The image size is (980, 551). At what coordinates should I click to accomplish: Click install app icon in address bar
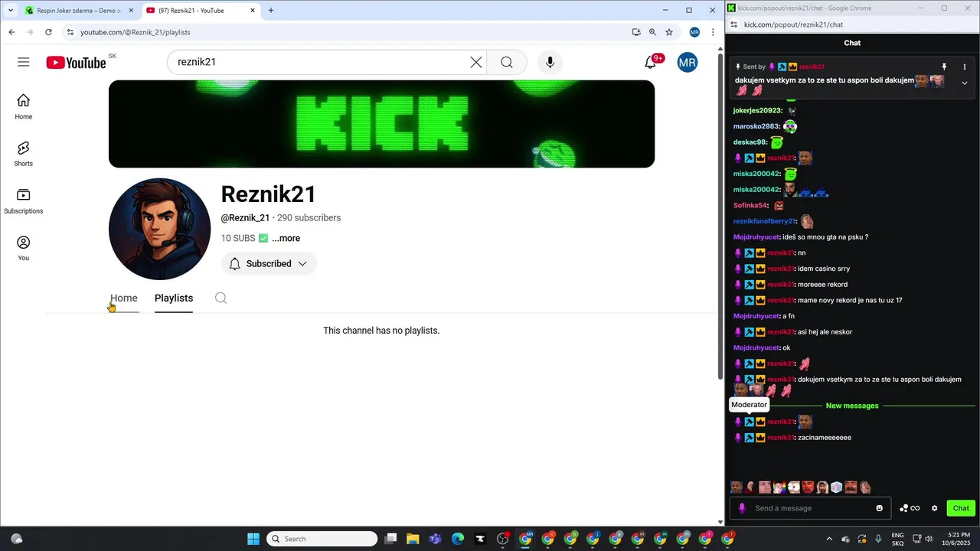tap(636, 32)
